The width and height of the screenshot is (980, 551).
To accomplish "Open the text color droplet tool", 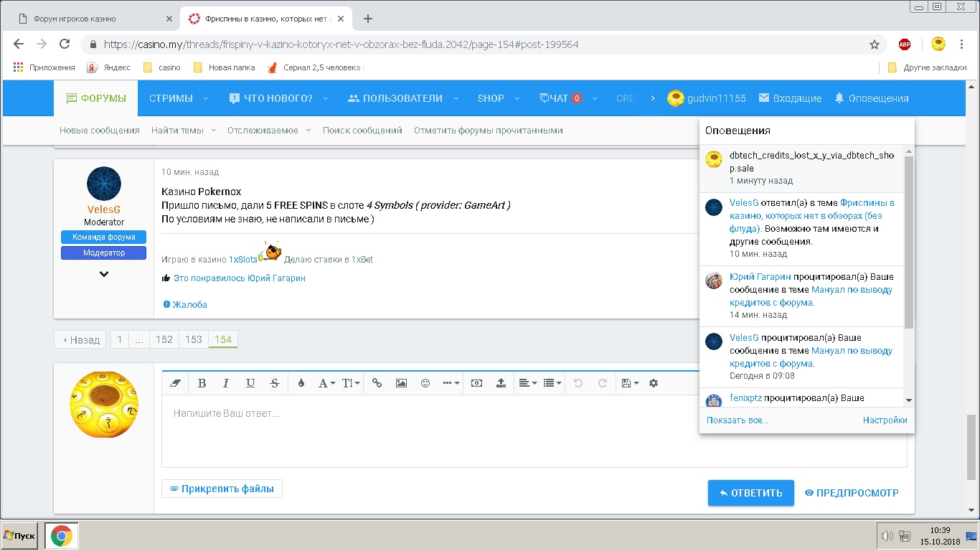I will point(301,383).
